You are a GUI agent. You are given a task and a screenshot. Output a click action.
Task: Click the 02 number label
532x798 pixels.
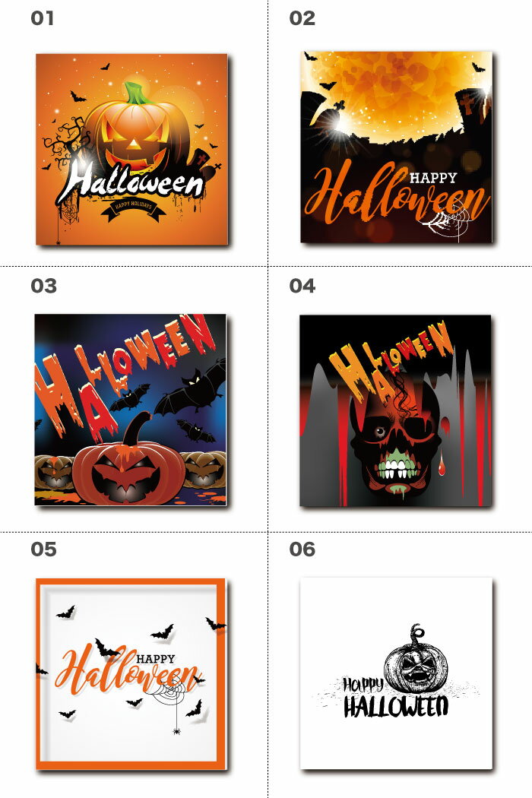[x=302, y=18]
